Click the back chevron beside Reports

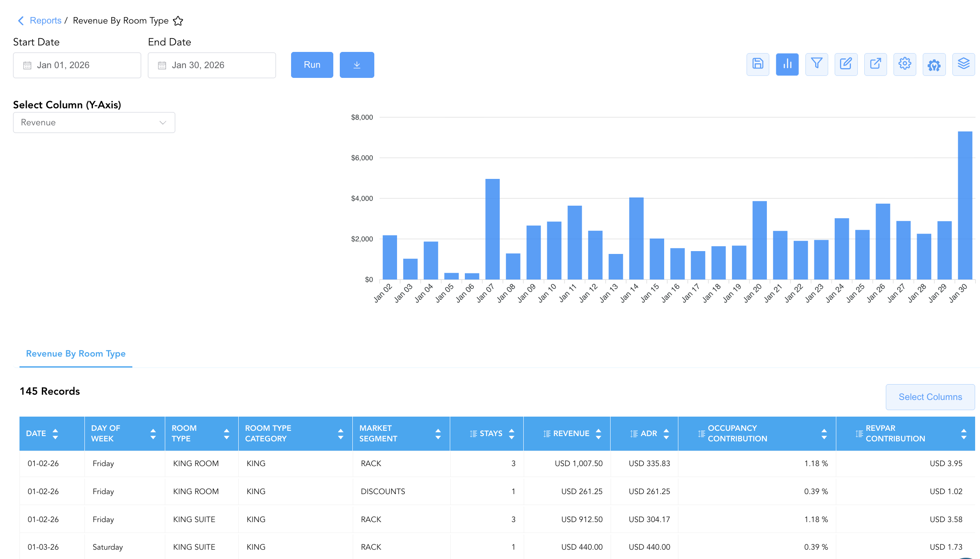click(x=21, y=21)
